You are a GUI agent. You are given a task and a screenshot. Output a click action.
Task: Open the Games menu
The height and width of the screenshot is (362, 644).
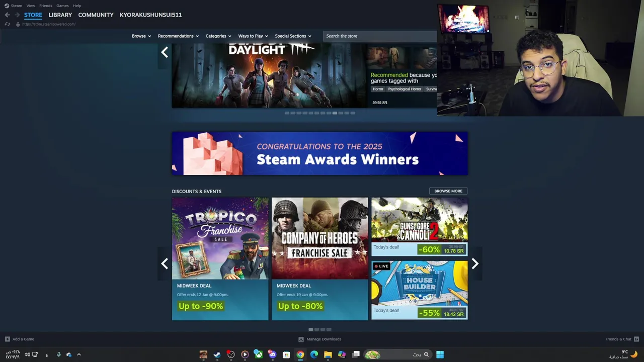click(62, 6)
